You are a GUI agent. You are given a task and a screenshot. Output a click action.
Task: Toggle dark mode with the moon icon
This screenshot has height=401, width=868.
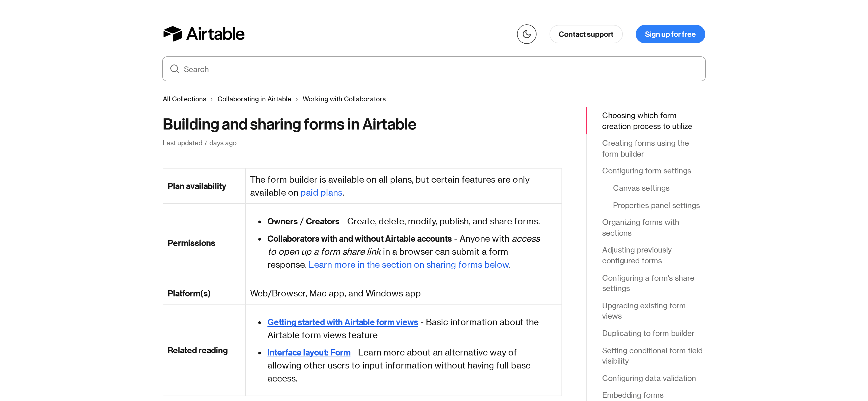click(x=526, y=34)
